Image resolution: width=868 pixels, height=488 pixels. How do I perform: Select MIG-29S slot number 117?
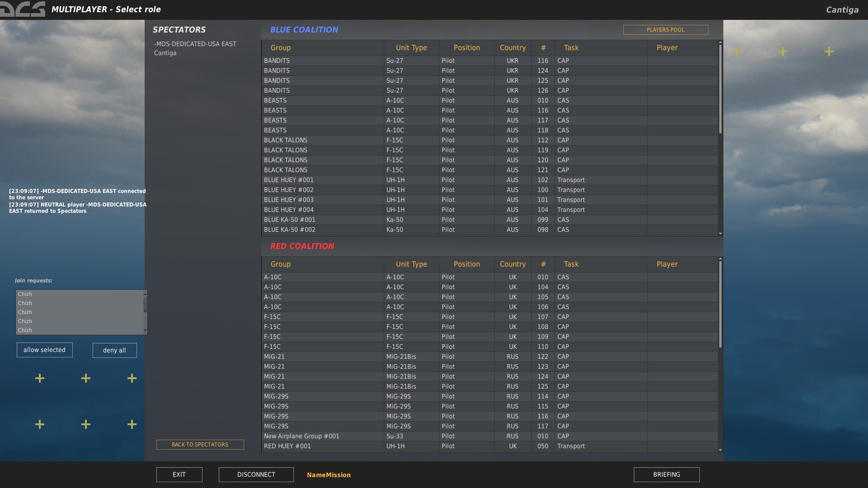coord(490,426)
